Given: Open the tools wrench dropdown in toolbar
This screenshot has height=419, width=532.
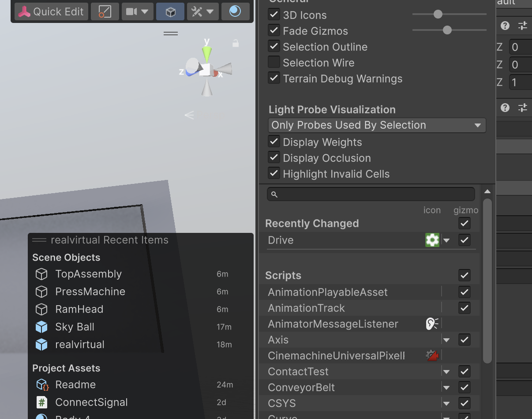Looking at the screenshot, I should pos(202,11).
